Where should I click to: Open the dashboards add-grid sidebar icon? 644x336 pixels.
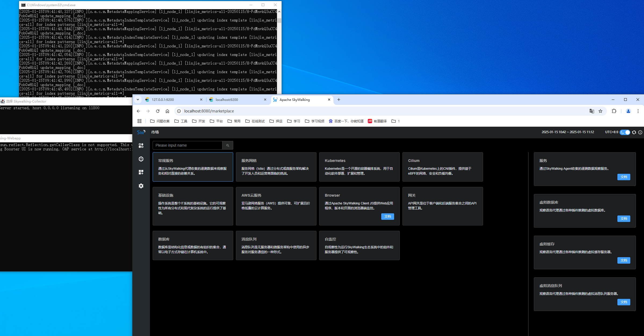tap(141, 172)
